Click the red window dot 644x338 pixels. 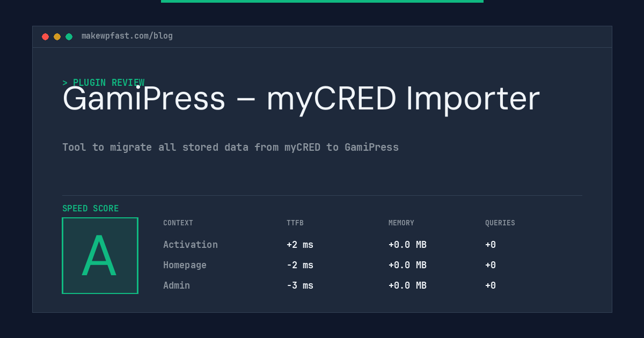point(45,36)
